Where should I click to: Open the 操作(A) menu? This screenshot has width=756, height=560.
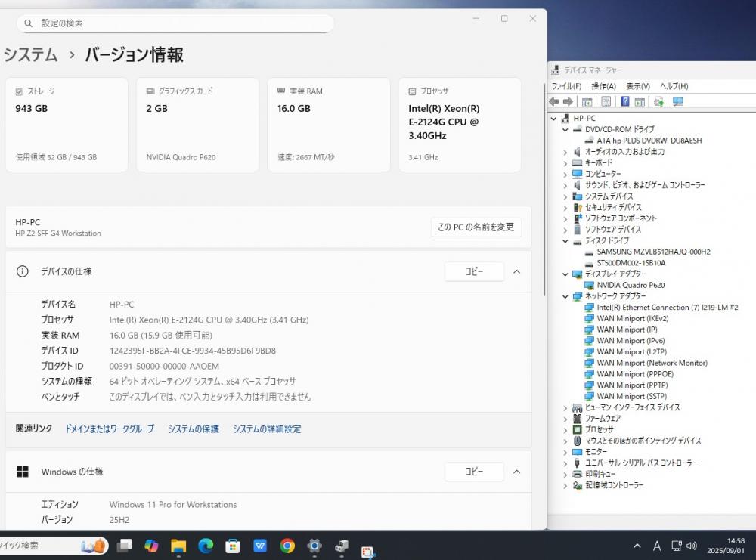(603, 86)
